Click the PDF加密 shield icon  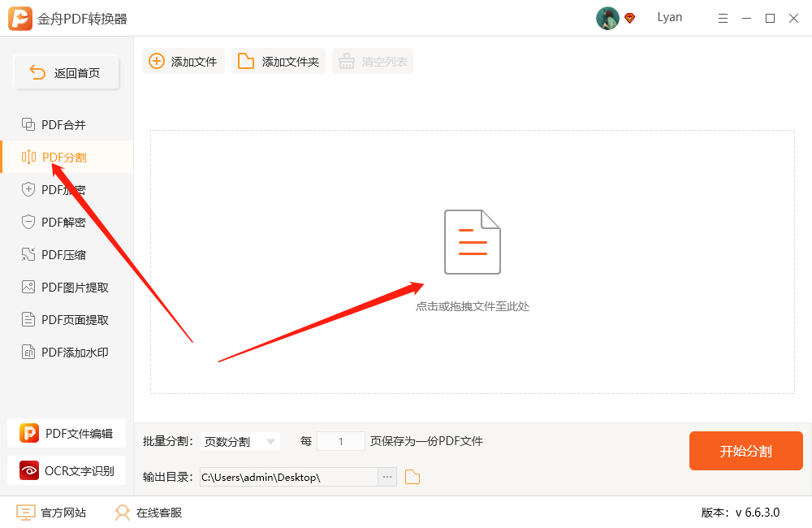pos(28,189)
